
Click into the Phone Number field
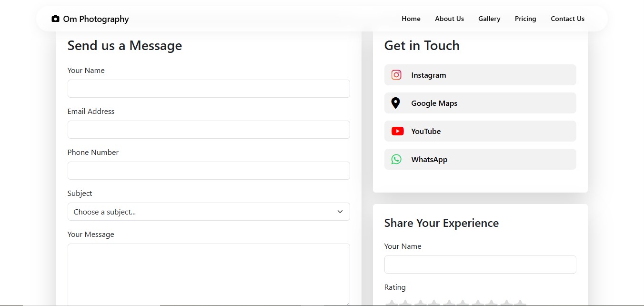click(x=209, y=171)
